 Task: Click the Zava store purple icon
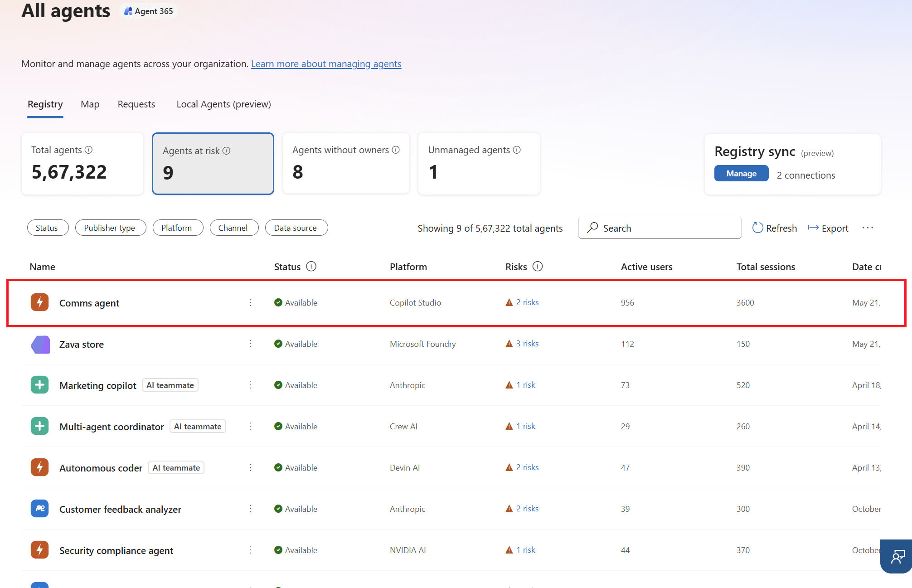pos(40,344)
